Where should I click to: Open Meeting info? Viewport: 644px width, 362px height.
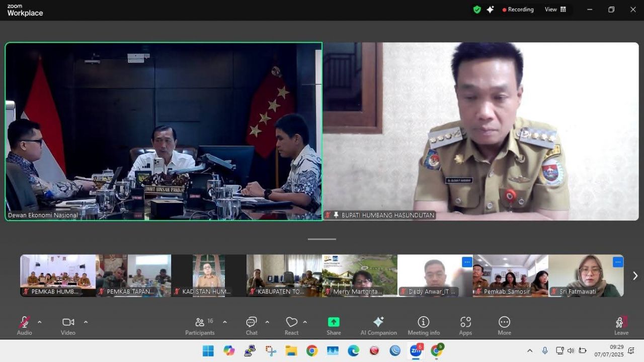pyautogui.click(x=424, y=326)
